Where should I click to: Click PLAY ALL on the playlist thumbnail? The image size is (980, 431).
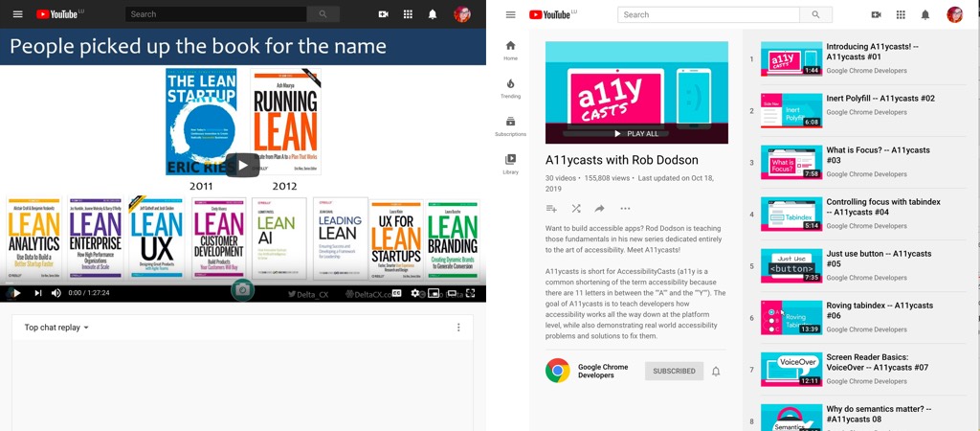(x=636, y=133)
